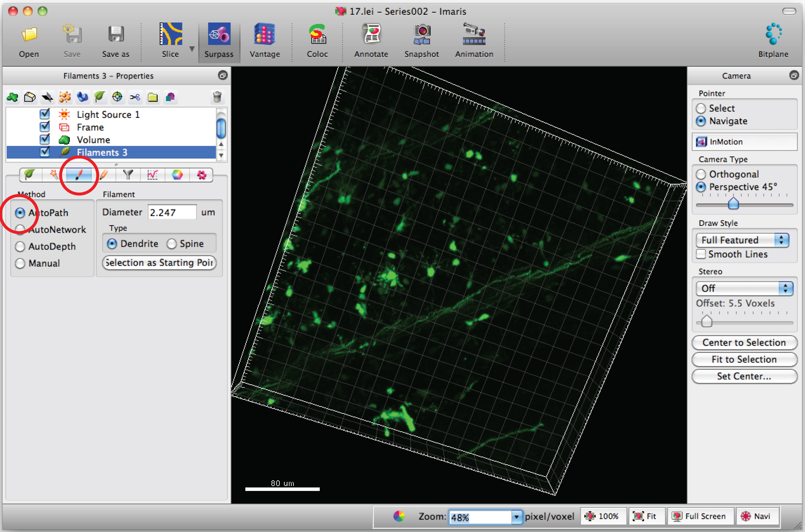The image size is (805, 532).
Task: Select the AutoPath method
Action: 20,213
